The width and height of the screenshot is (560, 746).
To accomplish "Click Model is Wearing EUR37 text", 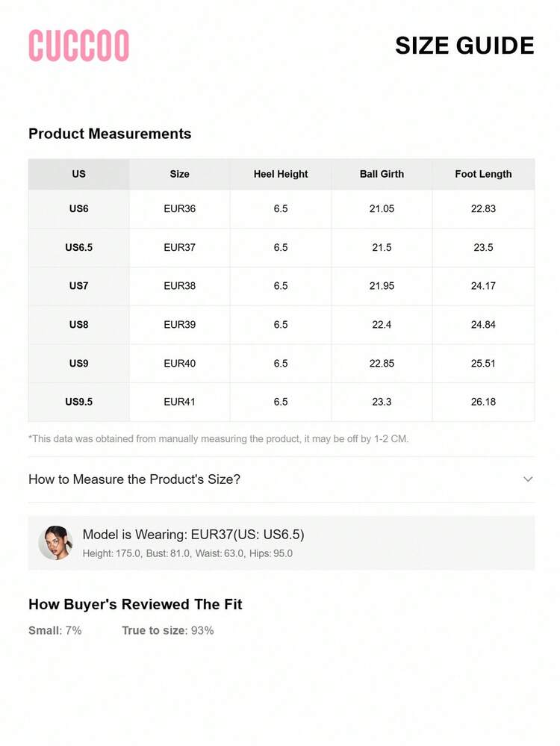I will [193, 535].
